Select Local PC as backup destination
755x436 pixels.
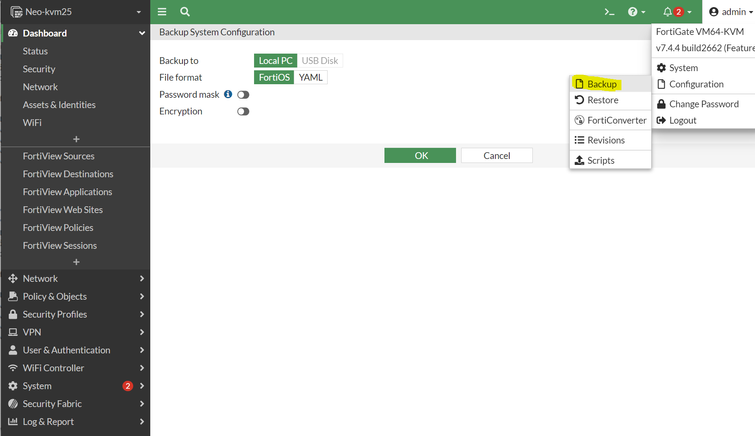click(x=275, y=61)
